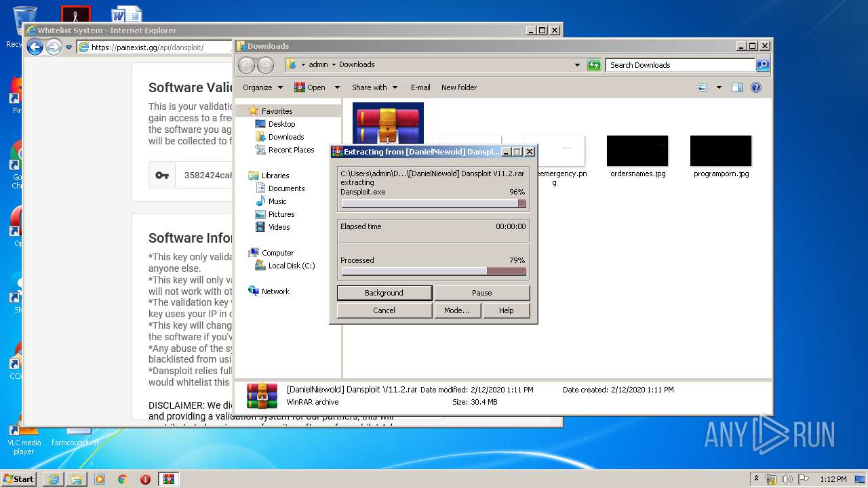This screenshot has height=488, width=868.
Task: Click the Dansploit.exe file progress bar
Action: pos(433,203)
